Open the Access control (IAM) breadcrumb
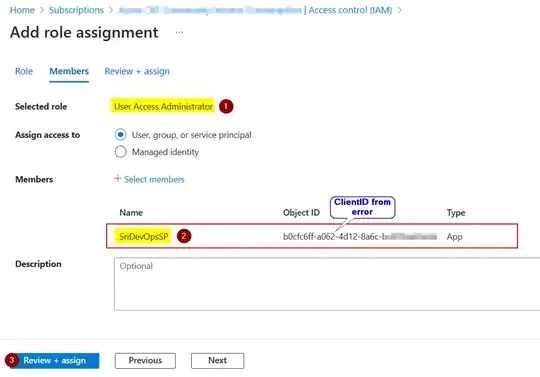Screen dimensions: 540x377 tap(350, 10)
